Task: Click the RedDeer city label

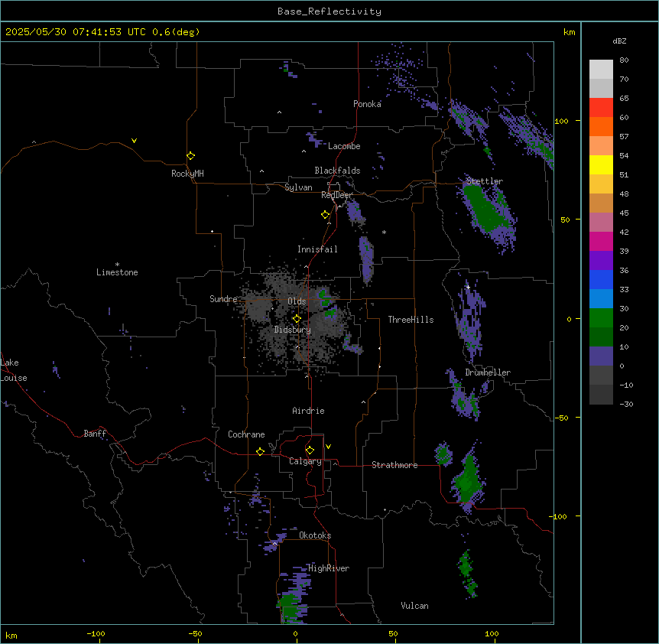Action: (x=336, y=195)
